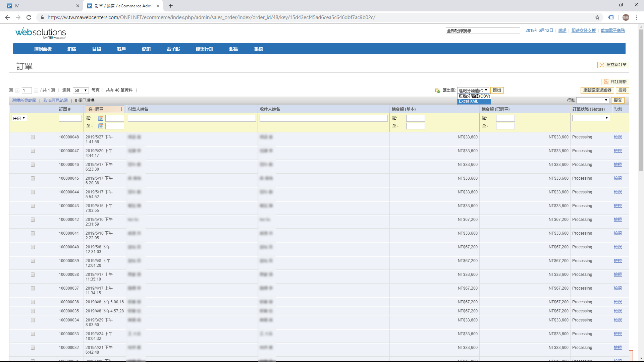Open the new tab plus button

(171, 6)
